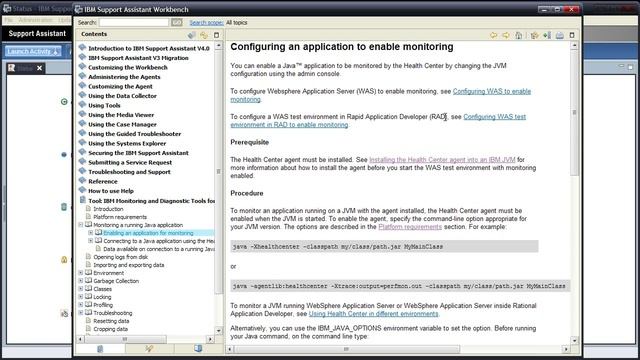This screenshot has width=640, height=360.
Task: Expand the Troubleshooting node at tree bottom
Action: tap(81, 313)
